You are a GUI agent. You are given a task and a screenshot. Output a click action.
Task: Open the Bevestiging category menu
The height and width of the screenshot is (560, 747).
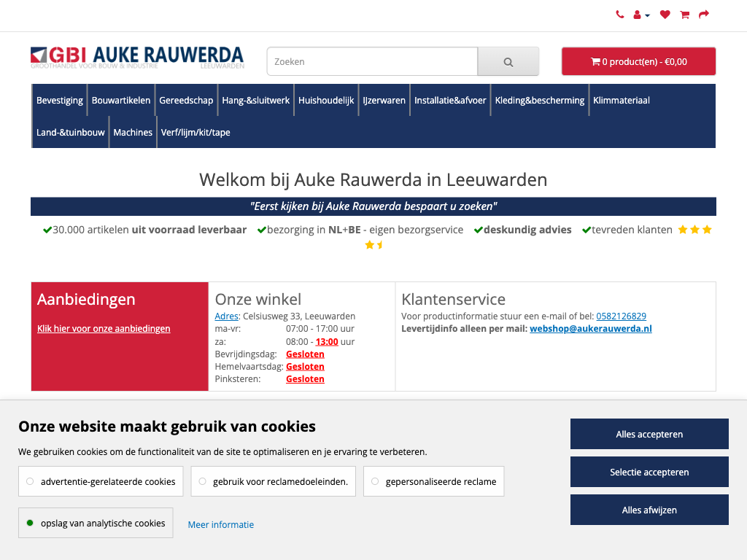[x=60, y=101]
